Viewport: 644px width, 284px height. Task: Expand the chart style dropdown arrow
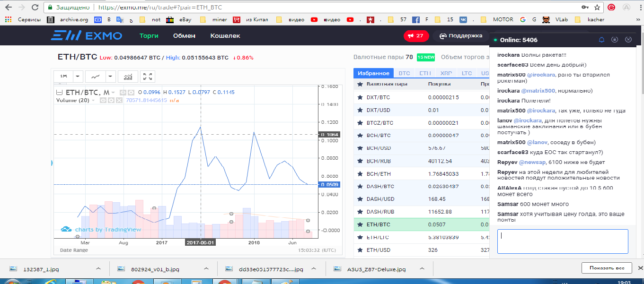(x=110, y=77)
